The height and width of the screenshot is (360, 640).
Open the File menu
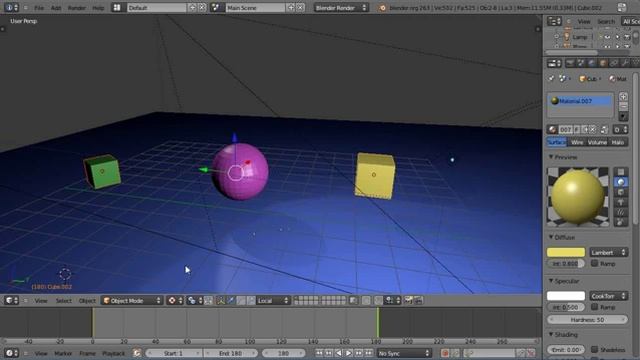tap(39, 8)
